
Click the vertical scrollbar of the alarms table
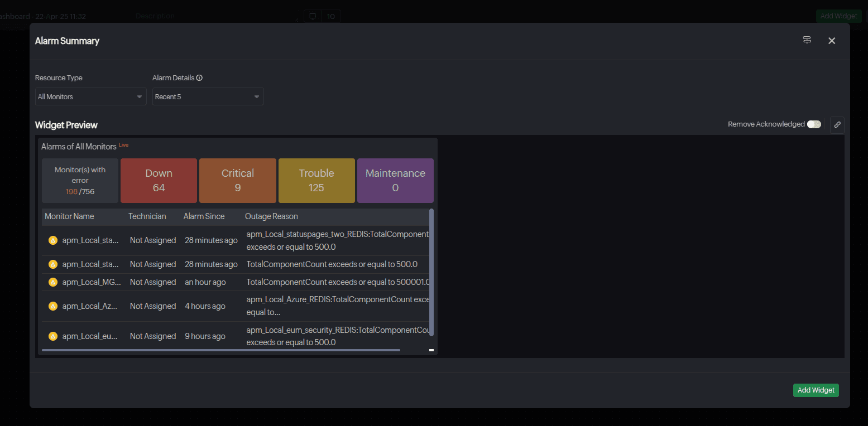click(431, 273)
